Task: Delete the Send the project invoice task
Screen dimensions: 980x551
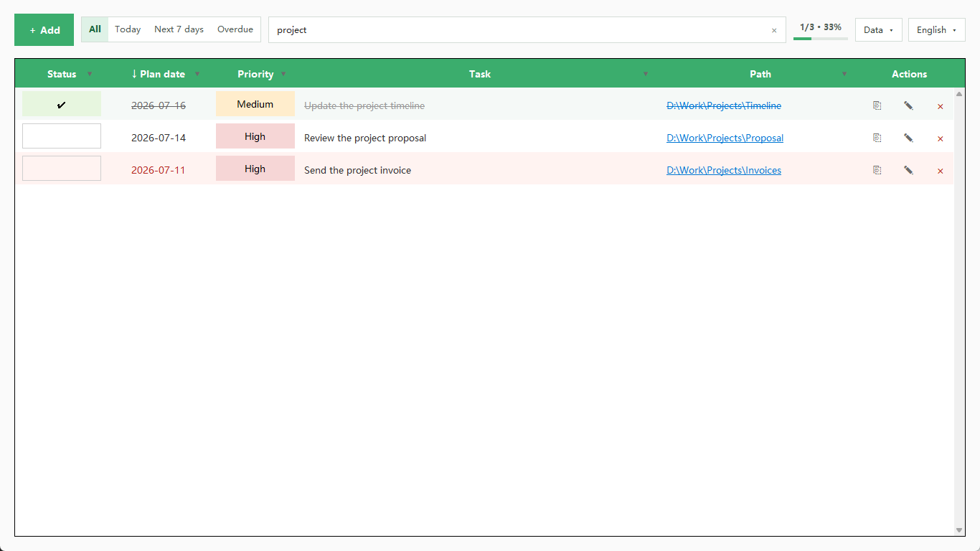Action: click(x=940, y=171)
